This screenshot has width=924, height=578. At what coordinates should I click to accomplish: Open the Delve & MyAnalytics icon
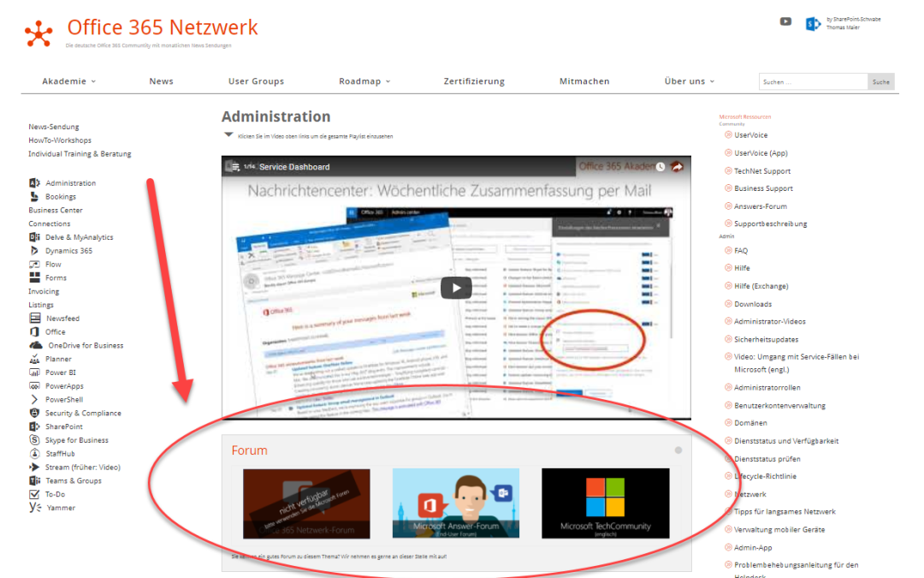click(x=35, y=237)
